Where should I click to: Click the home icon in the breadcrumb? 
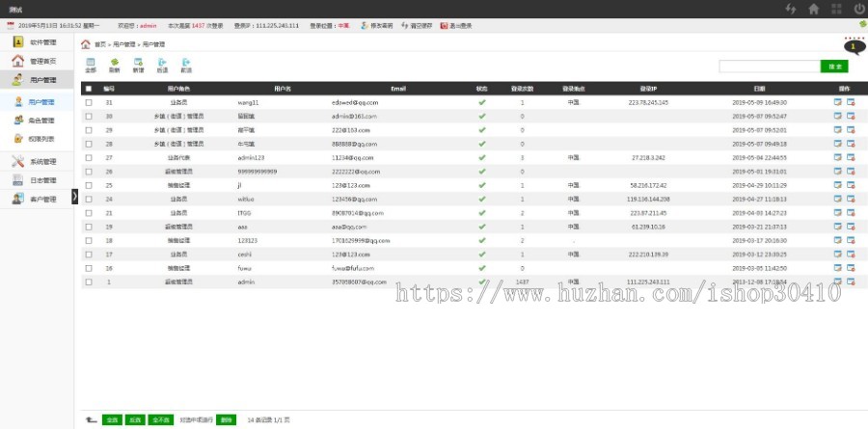coord(86,44)
